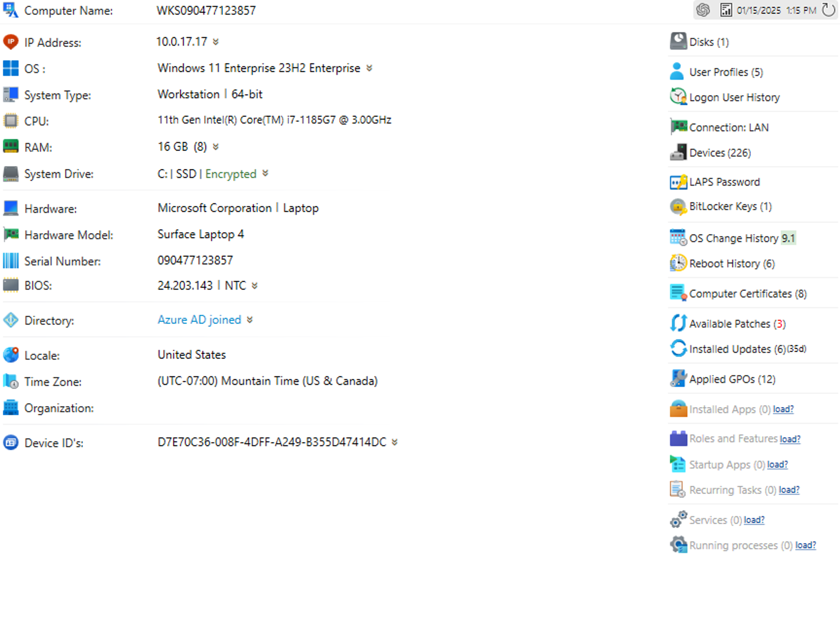Open the report icon left of the date
Screen dimensions: 840x619
(726, 10)
